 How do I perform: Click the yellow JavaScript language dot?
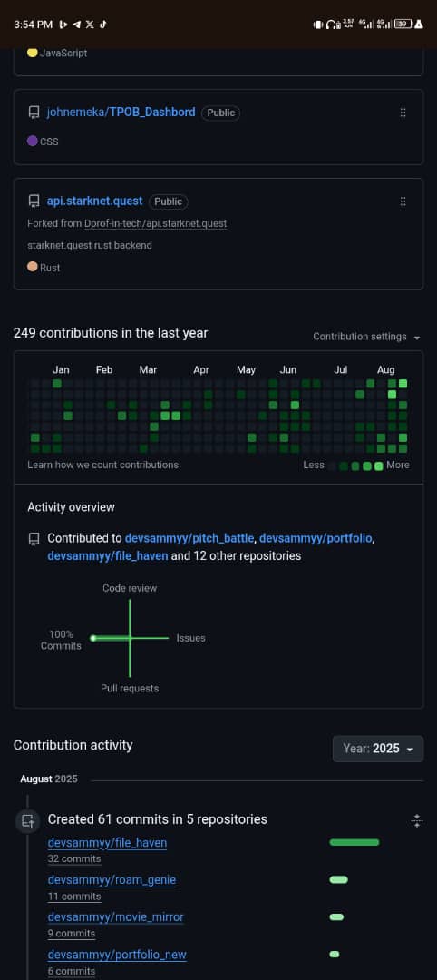pyautogui.click(x=33, y=53)
